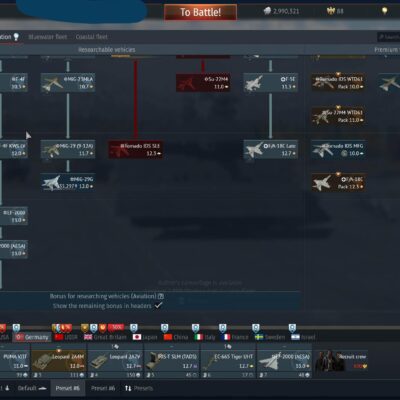Screen dimensions: 400x400
Task: Switch to Sweden nation tab
Action: coord(270,337)
